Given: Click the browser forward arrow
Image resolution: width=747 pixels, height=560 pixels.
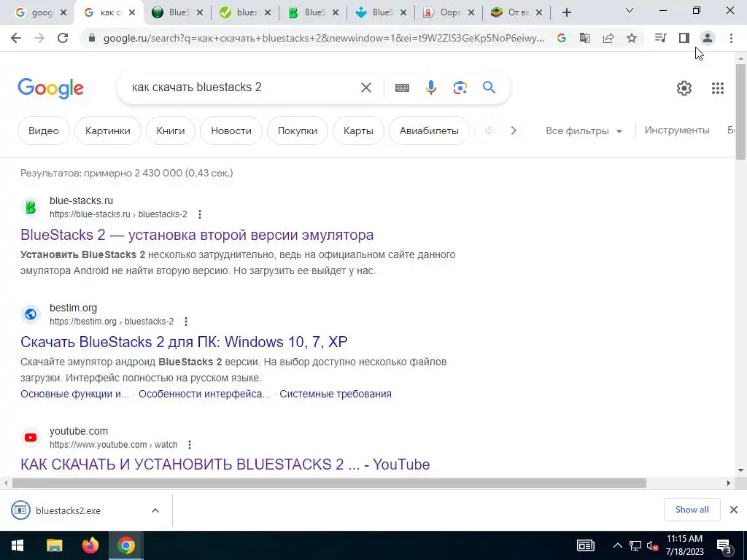Looking at the screenshot, I should pyautogui.click(x=39, y=38).
